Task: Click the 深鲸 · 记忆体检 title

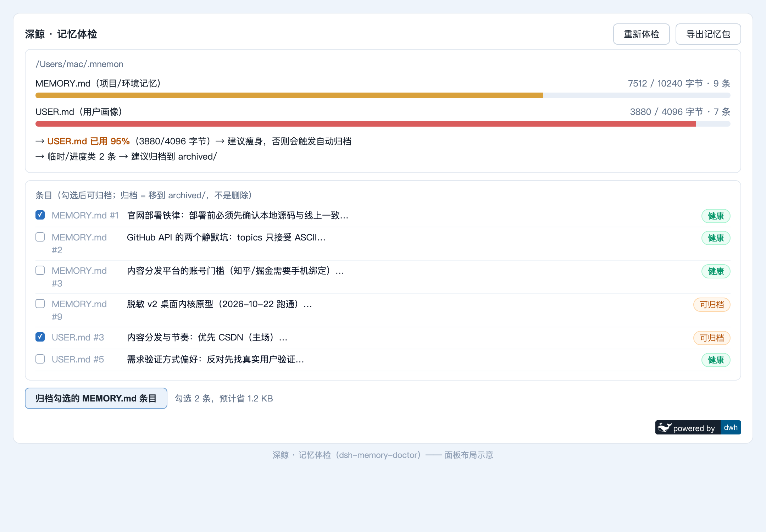Action: [61, 34]
